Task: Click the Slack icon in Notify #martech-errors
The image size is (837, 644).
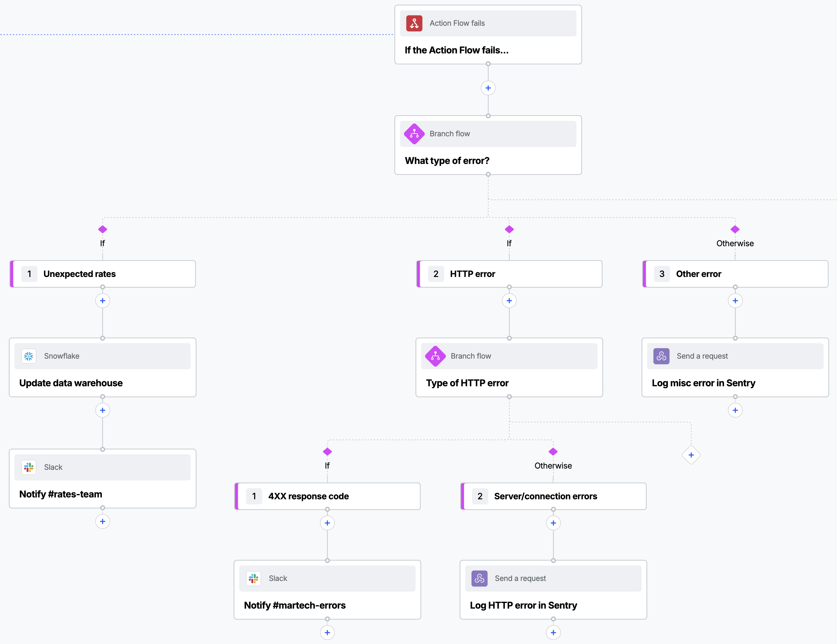Action: [253, 578]
